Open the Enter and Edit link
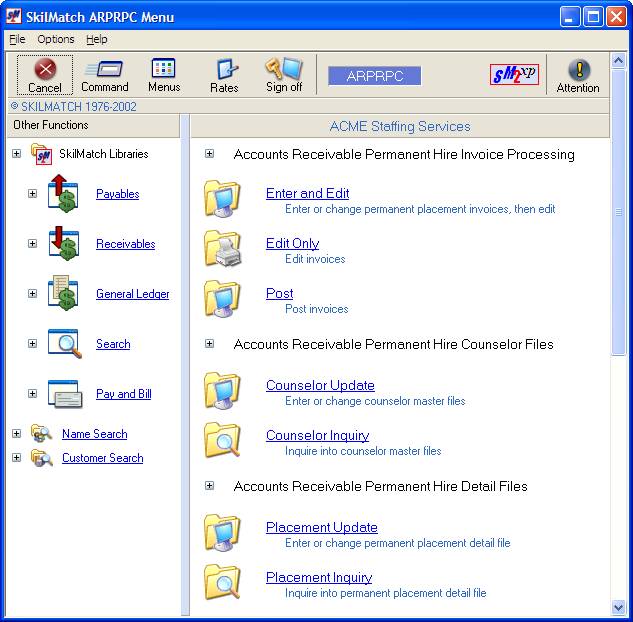This screenshot has width=633, height=622. click(x=308, y=193)
